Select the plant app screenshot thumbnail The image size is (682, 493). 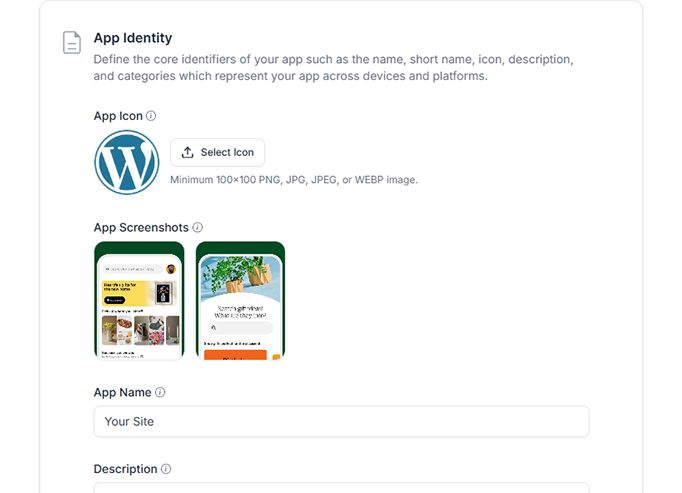(x=240, y=300)
